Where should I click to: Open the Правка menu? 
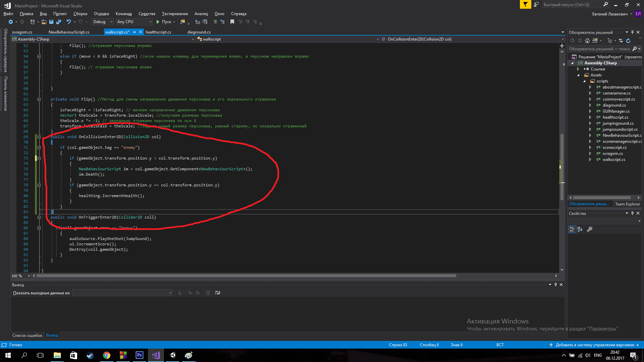[26, 14]
